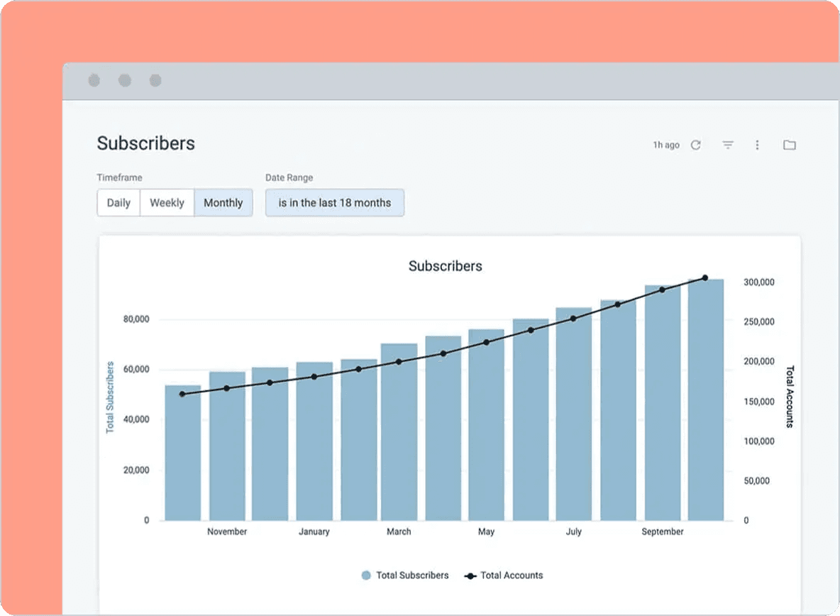Refresh the Subscribers report data
This screenshot has height=616, width=840.
click(696, 145)
